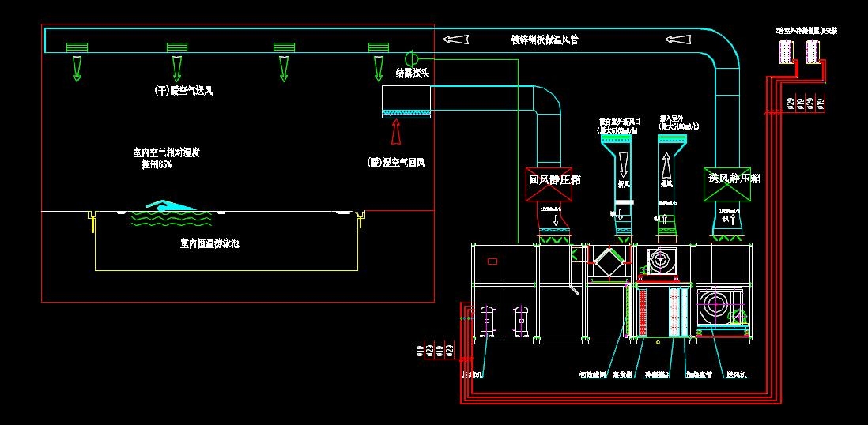Select the rightmost green supply air diffuser
This screenshot has width=868, height=425.
tap(379, 48)
